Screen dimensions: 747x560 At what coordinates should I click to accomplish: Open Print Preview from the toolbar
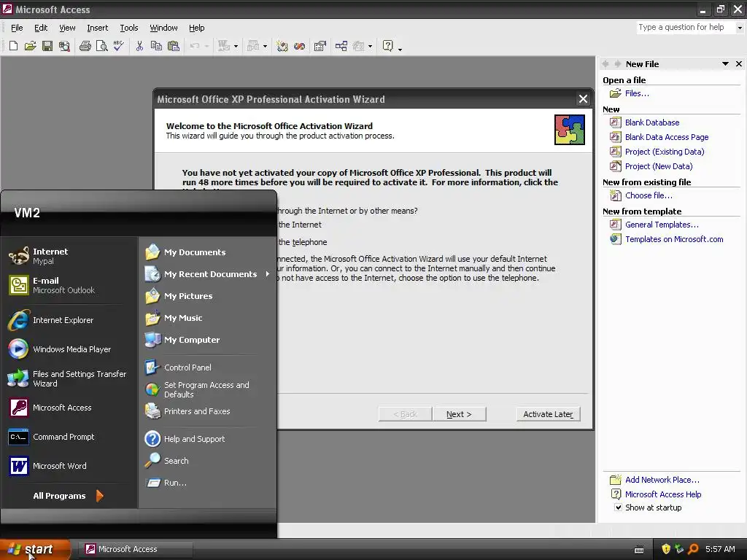102,46
